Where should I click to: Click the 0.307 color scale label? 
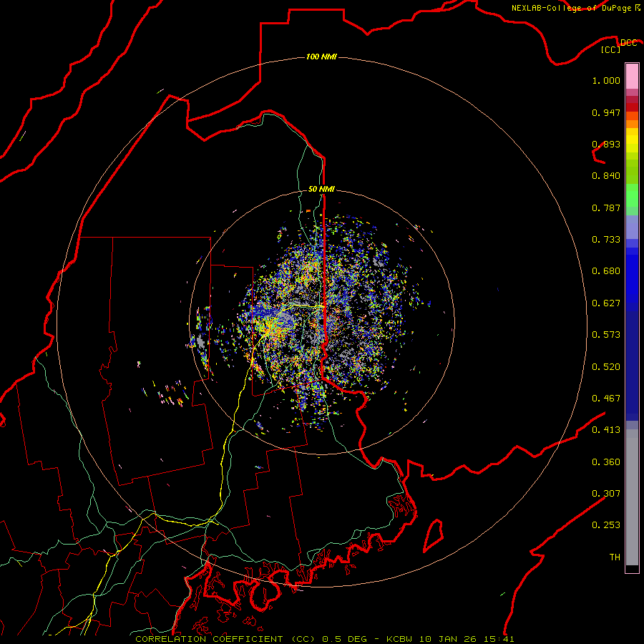[x=606, y=494]
